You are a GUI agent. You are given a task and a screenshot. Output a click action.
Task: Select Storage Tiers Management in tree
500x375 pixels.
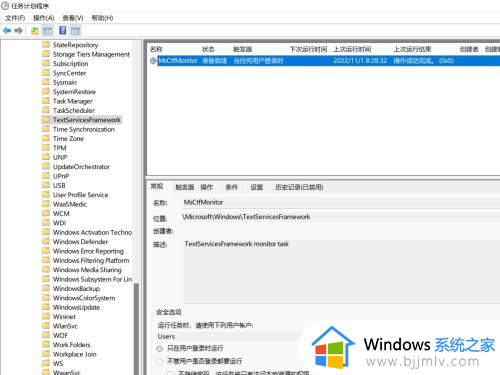pos(91,54)
